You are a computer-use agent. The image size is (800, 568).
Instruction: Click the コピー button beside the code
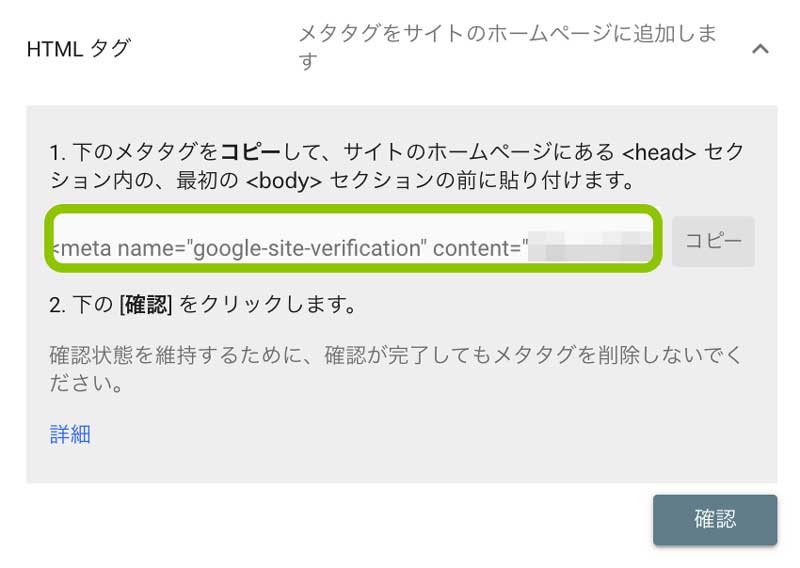tap(713, 241)
